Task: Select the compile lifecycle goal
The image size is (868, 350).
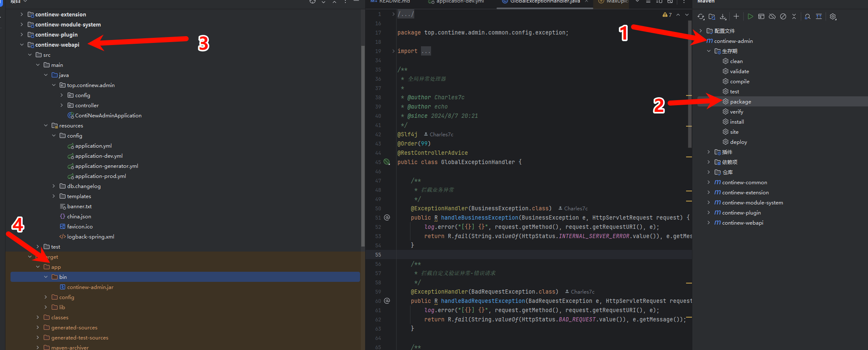Action: (x=739, y=82)
